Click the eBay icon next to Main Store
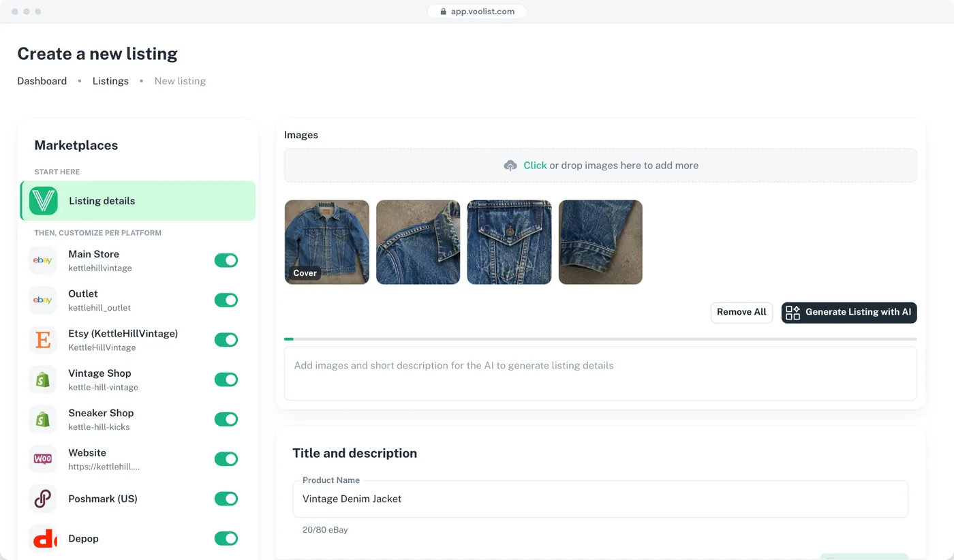The height and width of the screenshot is (560, 954). [x=43, y=260]
